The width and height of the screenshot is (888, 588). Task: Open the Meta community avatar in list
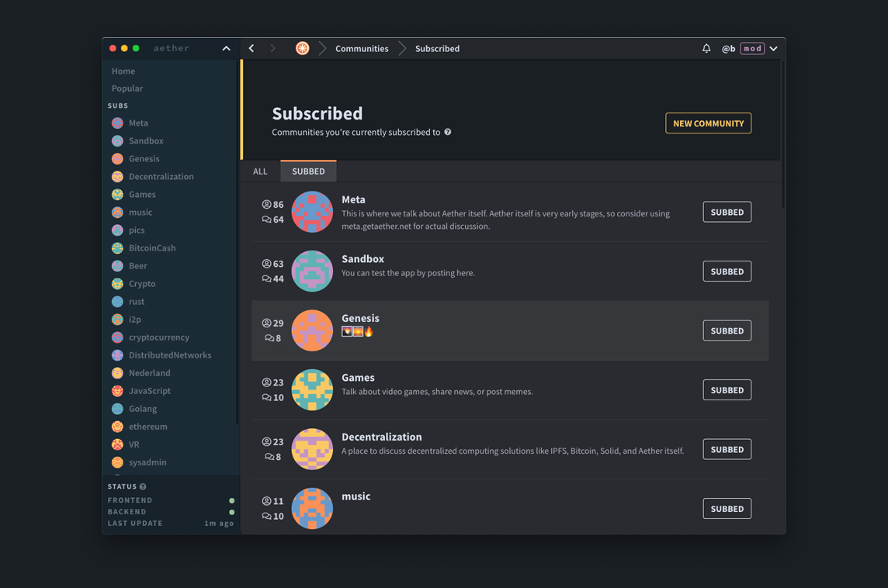312,212
